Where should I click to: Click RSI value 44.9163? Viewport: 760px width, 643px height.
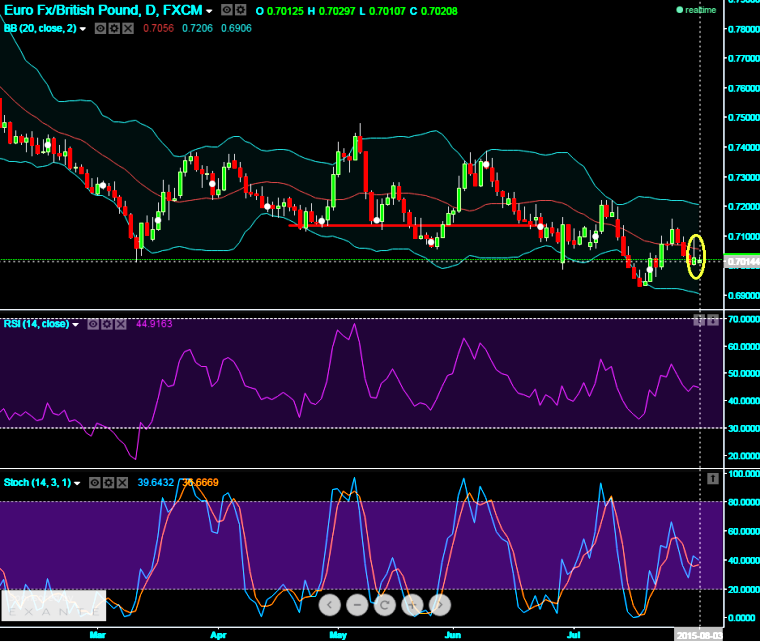click(154, 324)
